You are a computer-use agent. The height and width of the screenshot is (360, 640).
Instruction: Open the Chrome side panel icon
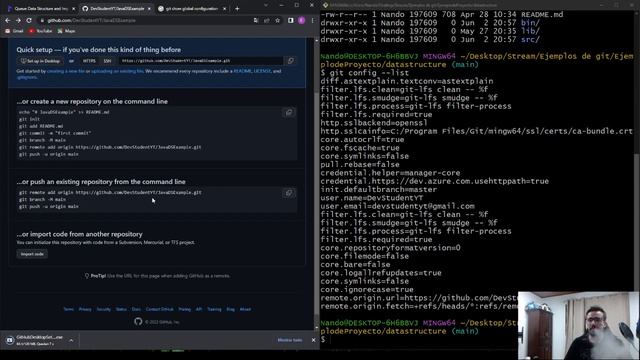tap(291, 20)
